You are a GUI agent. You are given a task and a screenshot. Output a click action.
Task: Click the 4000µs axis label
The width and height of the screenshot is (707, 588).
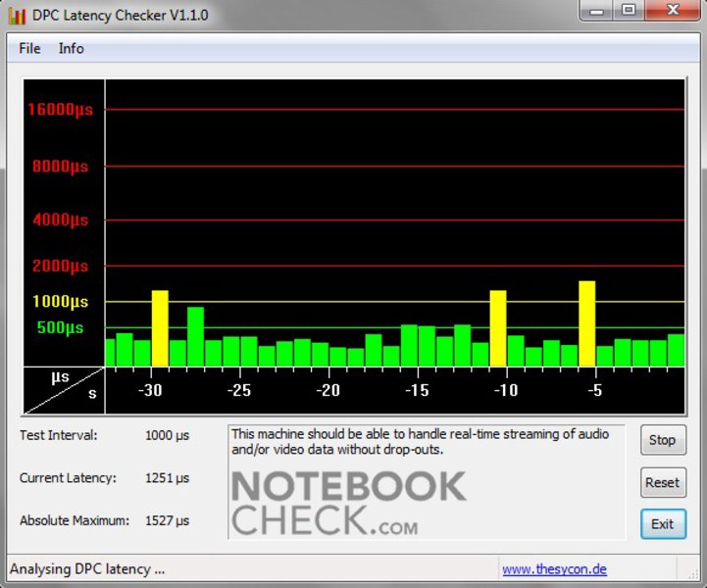(x=60, y=220)
